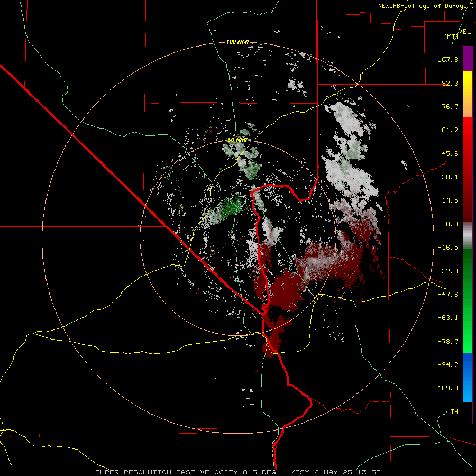Click the NEXLAB-College of DuPage credit text
The image size is (476, 476).
[426, 6]
